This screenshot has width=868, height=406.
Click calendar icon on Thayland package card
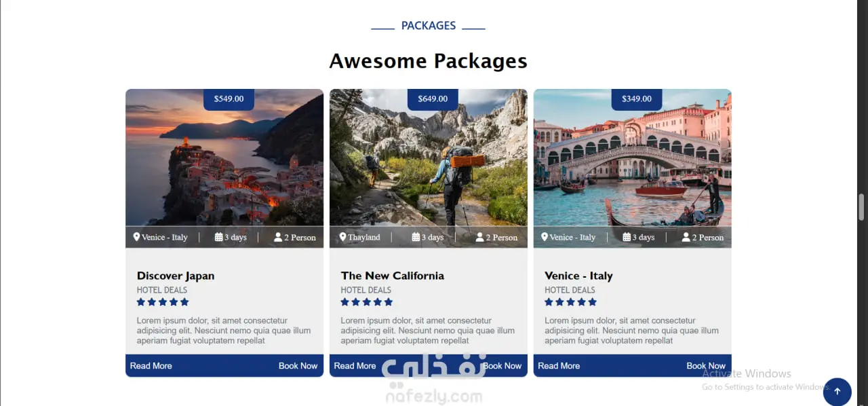pyautogui.click(x=416, y=237)
